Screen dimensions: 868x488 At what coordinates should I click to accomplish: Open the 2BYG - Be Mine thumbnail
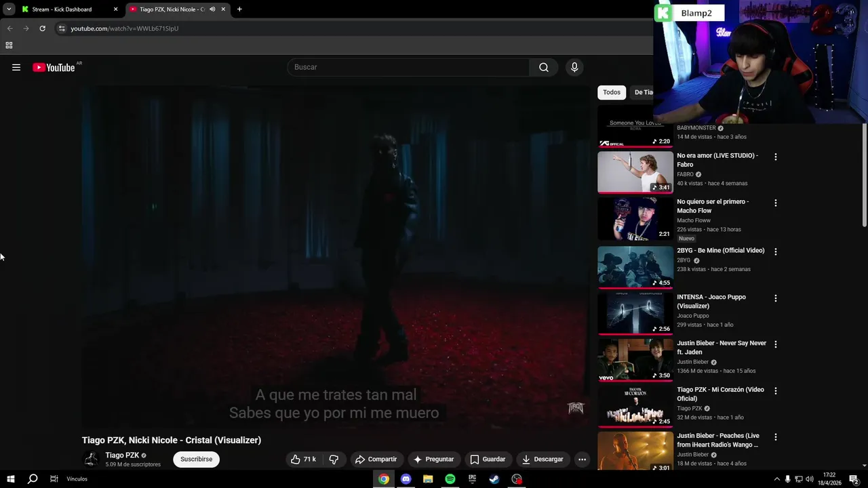pos(635,267)
